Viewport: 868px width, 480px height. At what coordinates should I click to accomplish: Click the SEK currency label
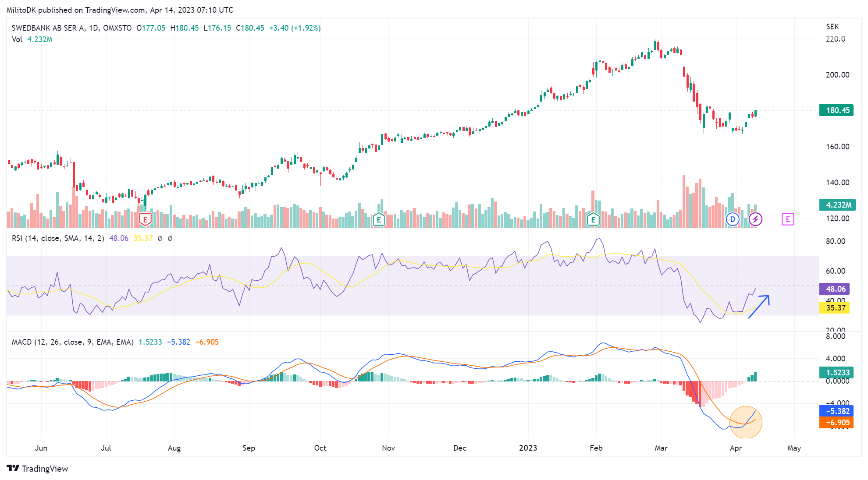(832, 27)
